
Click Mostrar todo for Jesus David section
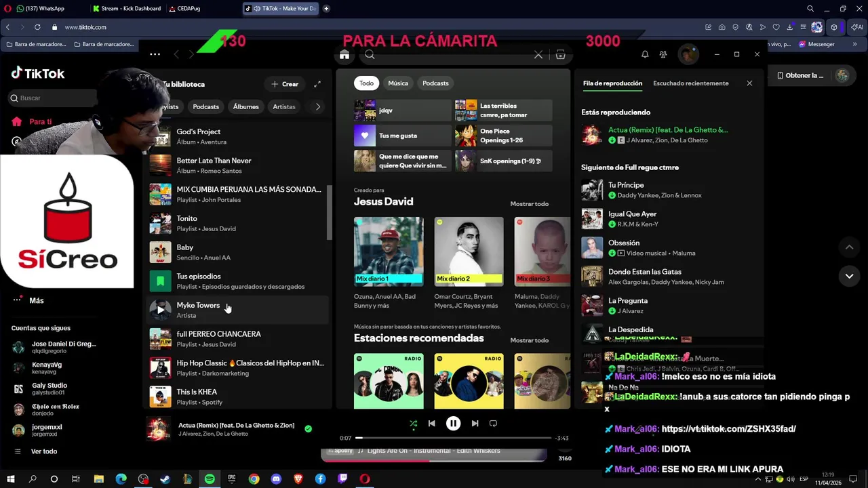click(529, 204)
